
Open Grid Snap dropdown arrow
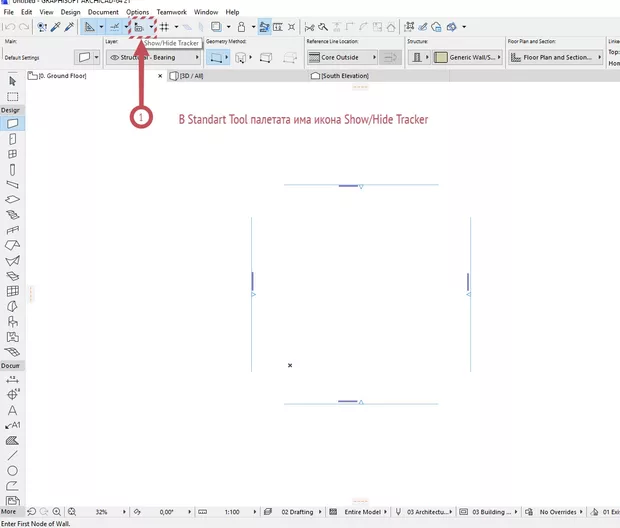pyautogui.click(x=176, y=27)
